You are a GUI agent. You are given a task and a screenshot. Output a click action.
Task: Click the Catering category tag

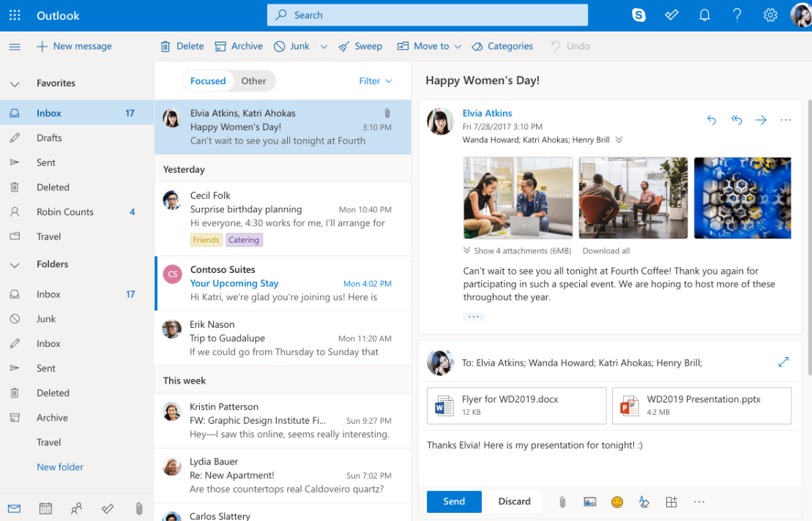point(244,240)
